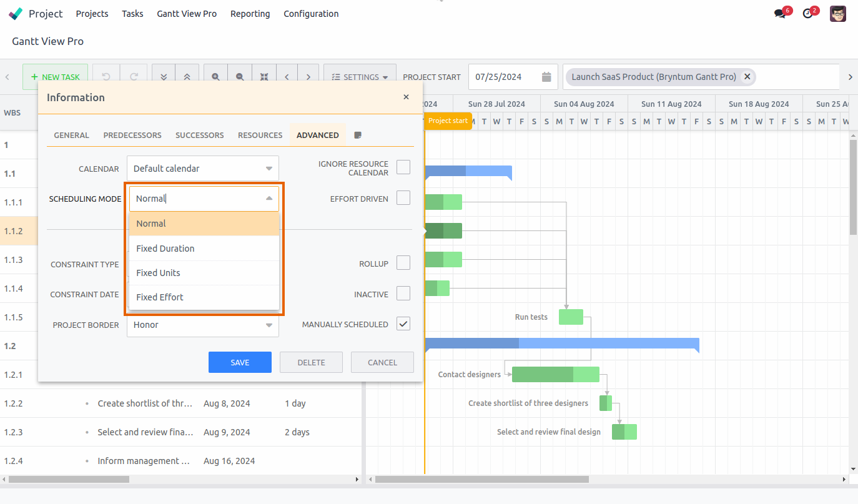The height and width of the screenshot is (504, 858).
Task: Click the Expand All rows icon
Action: pyautogui.click(x=164, y=76)
